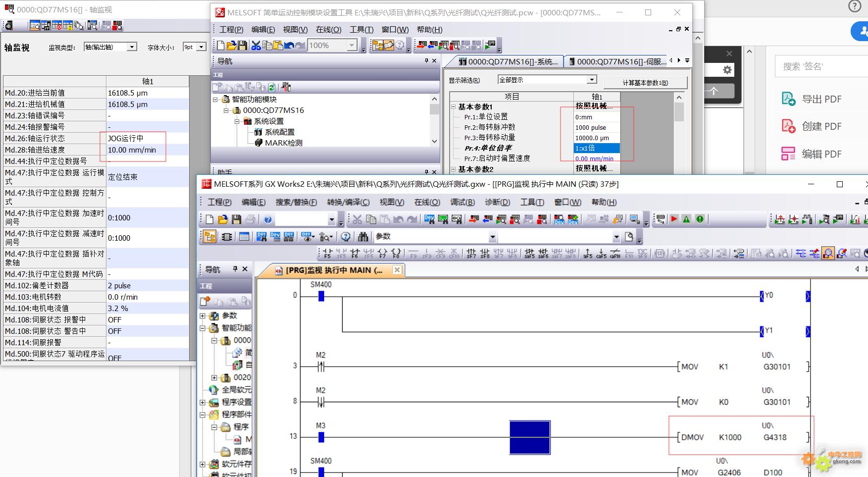The image size is (868, 477).
Task: Click in 搜索 '签名' search field
Action: click(x=822, y=66)
